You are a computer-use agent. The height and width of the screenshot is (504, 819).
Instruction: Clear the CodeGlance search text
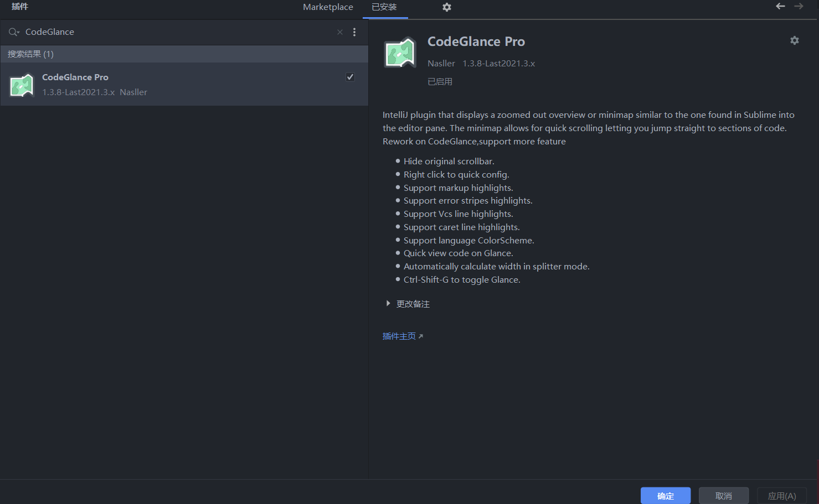(340, 32)
